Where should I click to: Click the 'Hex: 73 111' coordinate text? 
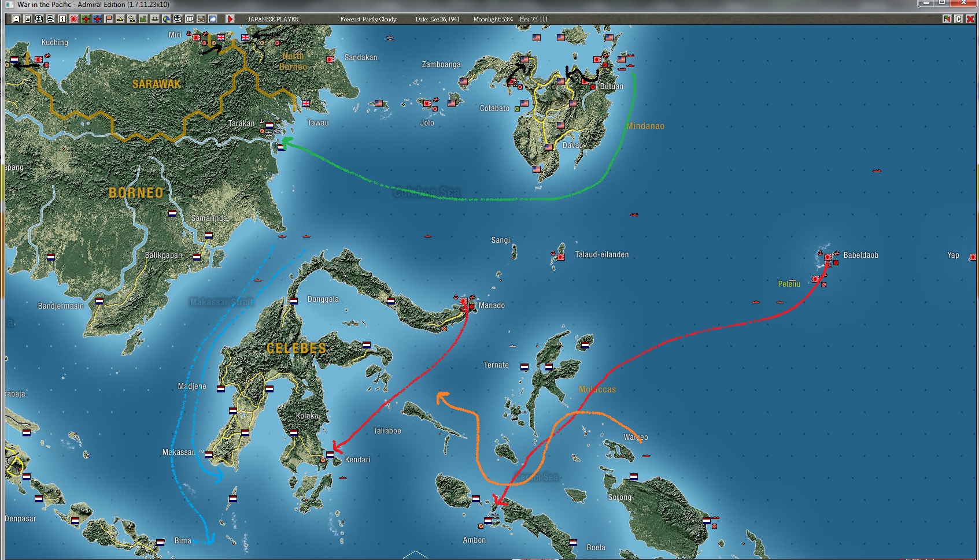click(534, 19)
